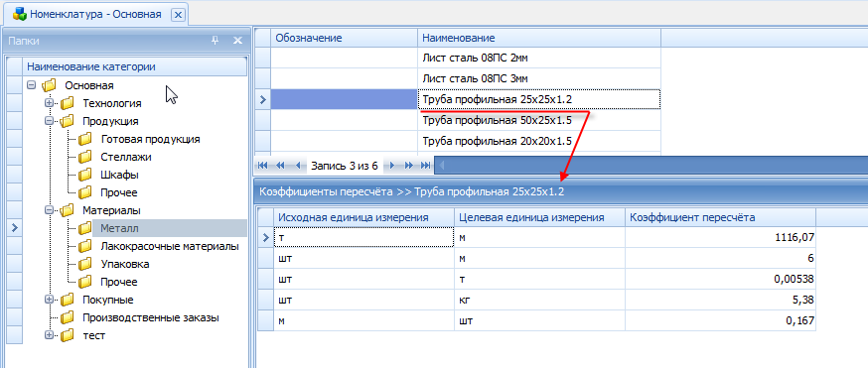The width and height of the screenshot is (868, 368).
Task: Click the Материалы folder icon
Action: pos(67,210)
